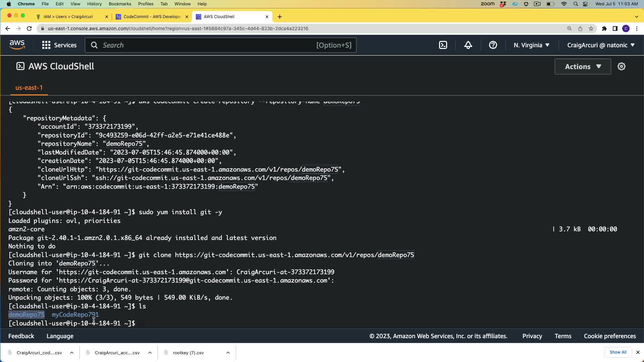Expand CraigArcuri @ natonic account menu

coord(601,45)
